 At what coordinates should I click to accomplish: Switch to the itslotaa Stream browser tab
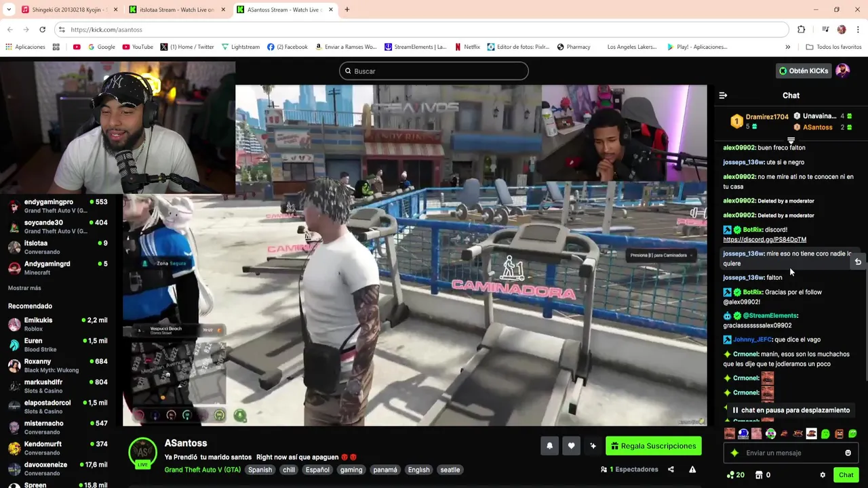176,9
